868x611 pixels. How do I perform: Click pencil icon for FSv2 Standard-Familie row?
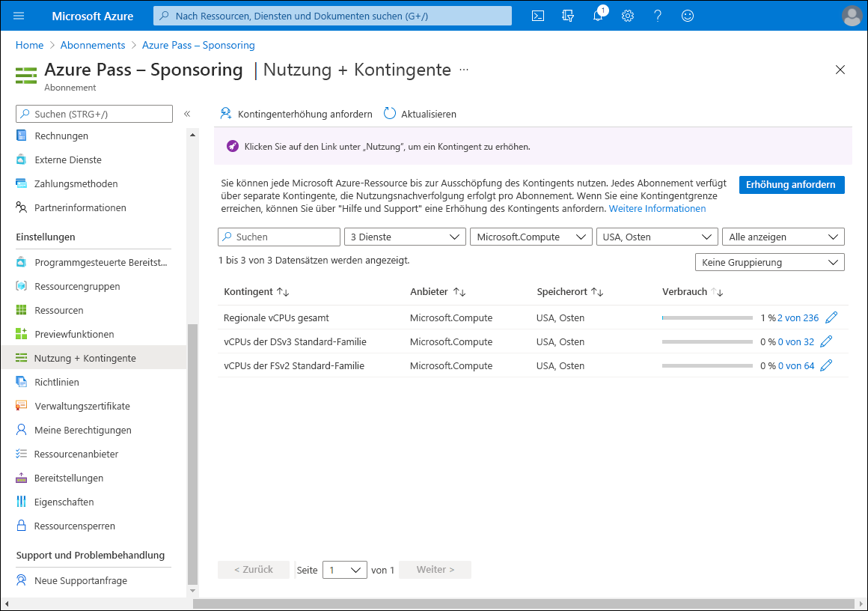pyautogui.click(x=826, y=365)
